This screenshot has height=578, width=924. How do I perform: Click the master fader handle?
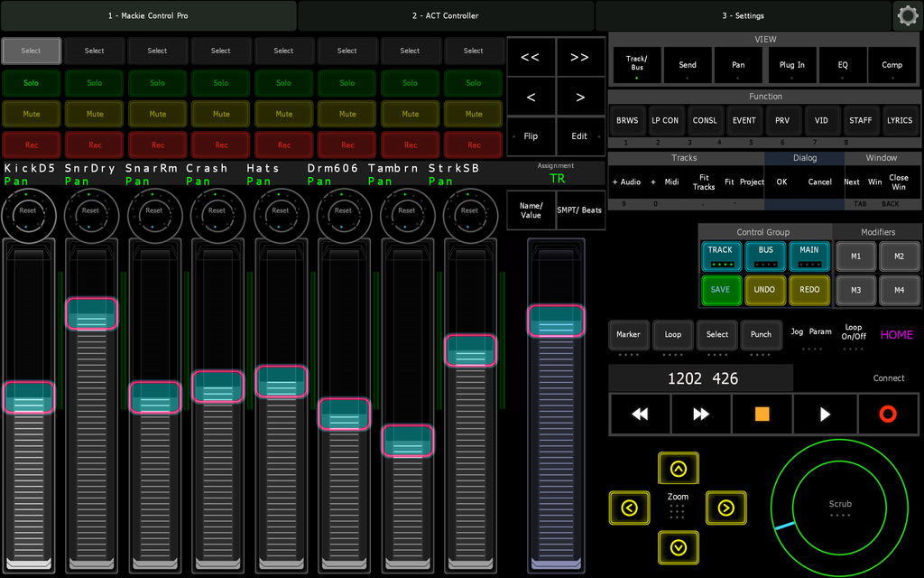(556, 321)
